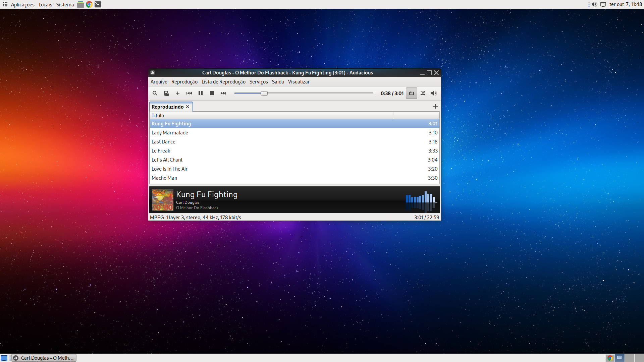Click the add files plus icon
Viewport: 644px width, 362px height.
click(x=178, y=93)
